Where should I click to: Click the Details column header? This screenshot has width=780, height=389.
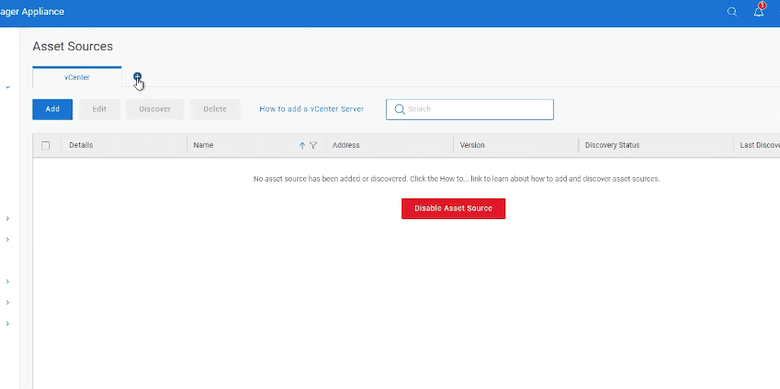(81, 145)
